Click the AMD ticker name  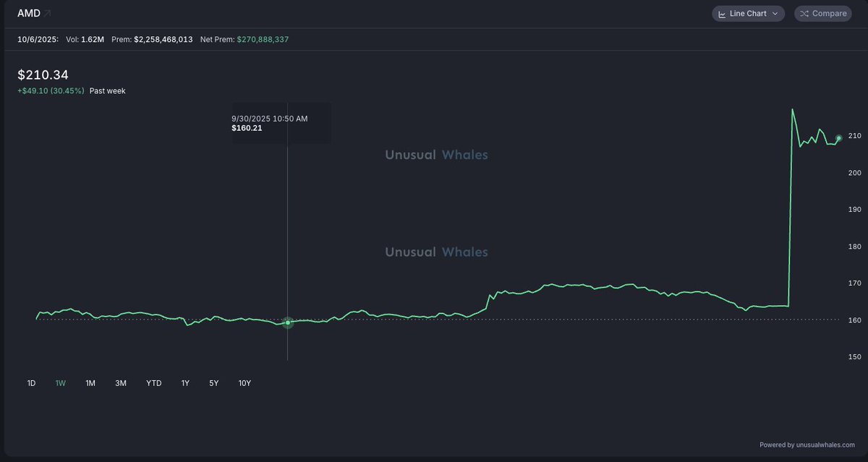click(x=28, y=14)
